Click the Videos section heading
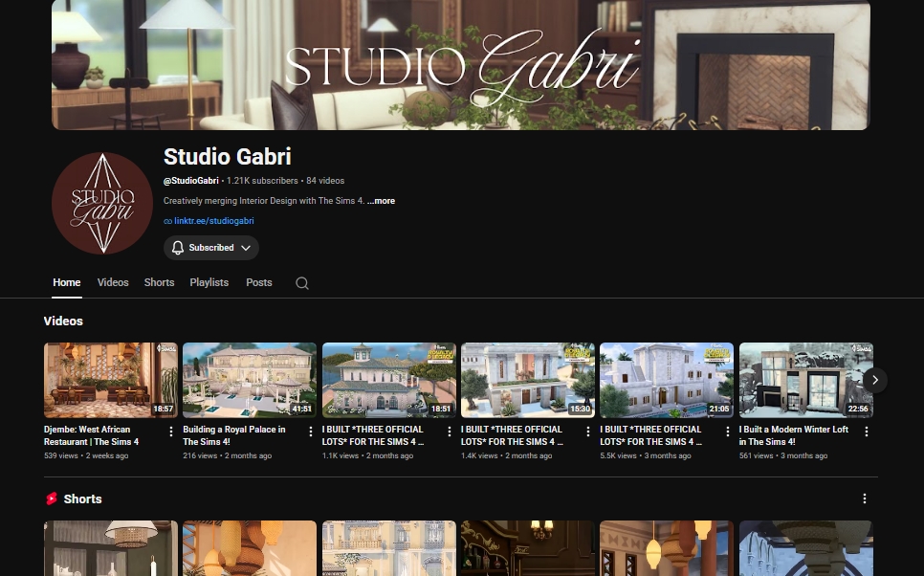Viewport: 924px width, 576px height. (x=63, y=321)
